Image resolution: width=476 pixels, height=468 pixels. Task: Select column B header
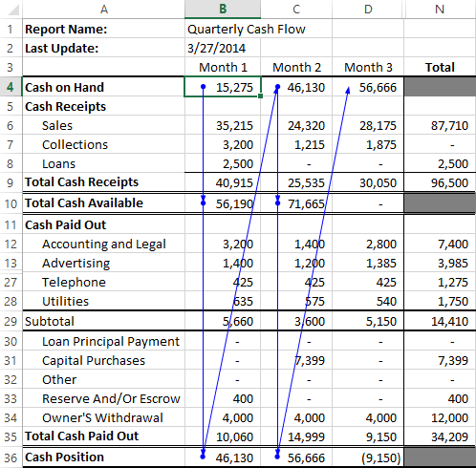click(223, 9)
